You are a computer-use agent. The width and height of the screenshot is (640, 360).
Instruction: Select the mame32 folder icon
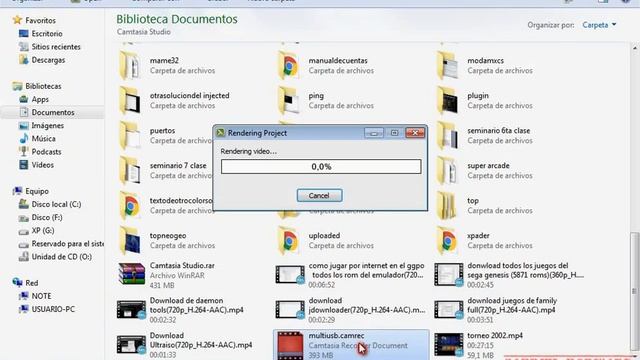[130, 65]
